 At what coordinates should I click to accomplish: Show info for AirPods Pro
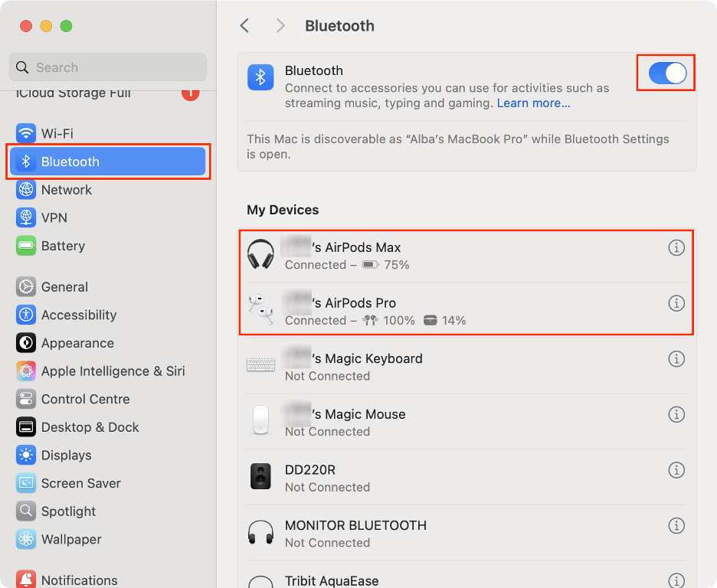676,303
